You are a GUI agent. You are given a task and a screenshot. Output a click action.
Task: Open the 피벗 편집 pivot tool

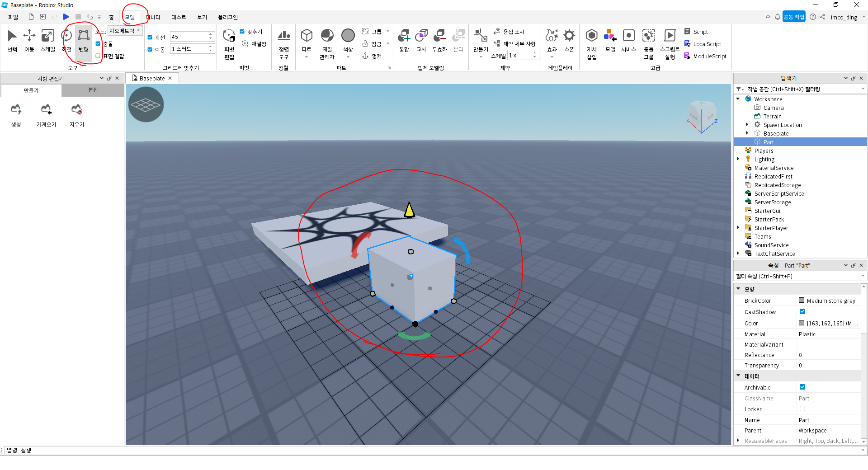tap(229, 44)
